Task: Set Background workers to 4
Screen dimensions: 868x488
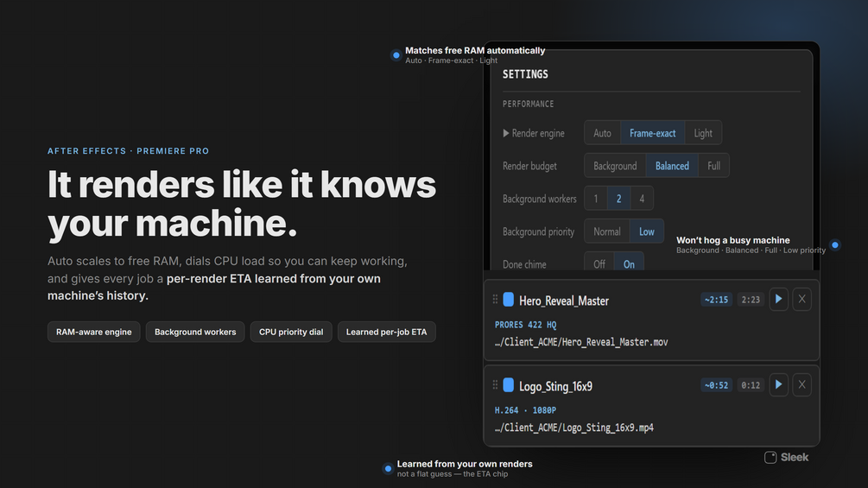Action: point(642,199)
